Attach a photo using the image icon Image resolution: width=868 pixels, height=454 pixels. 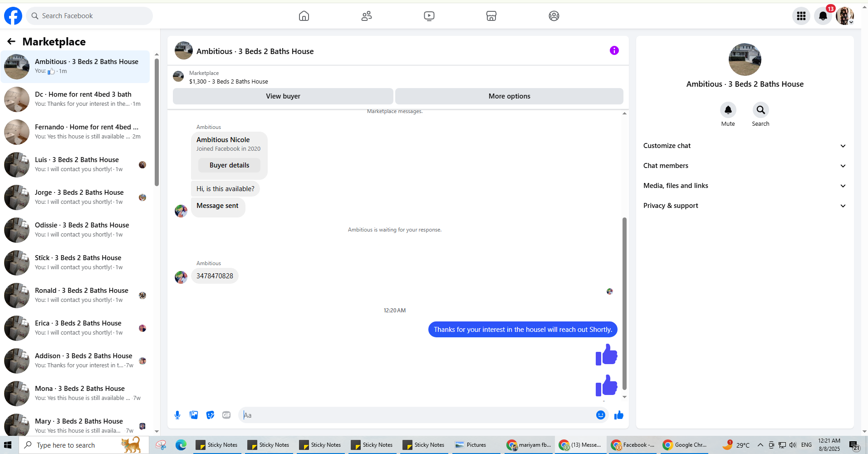pyautogui.click(x=194, y=415)
